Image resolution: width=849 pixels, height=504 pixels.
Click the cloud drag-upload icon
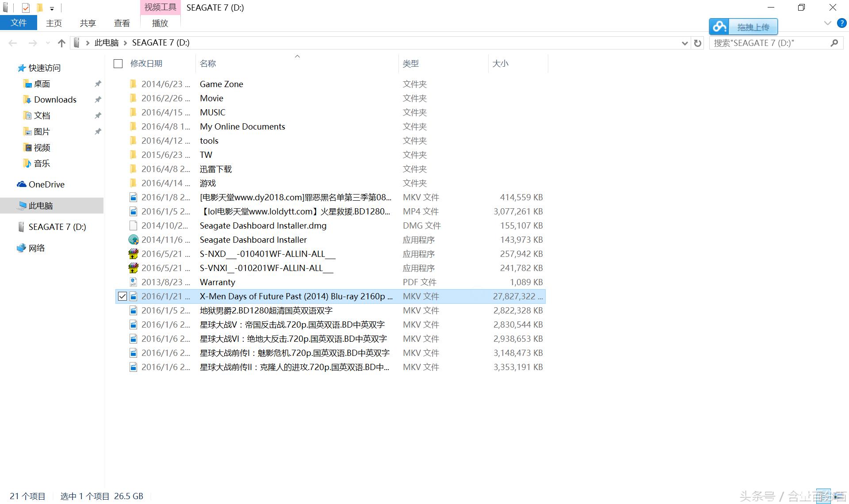(719, 27)
